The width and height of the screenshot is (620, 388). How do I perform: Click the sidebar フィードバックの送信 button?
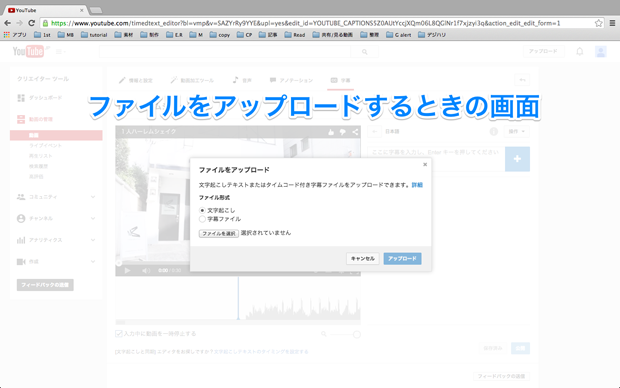(45, 285)
